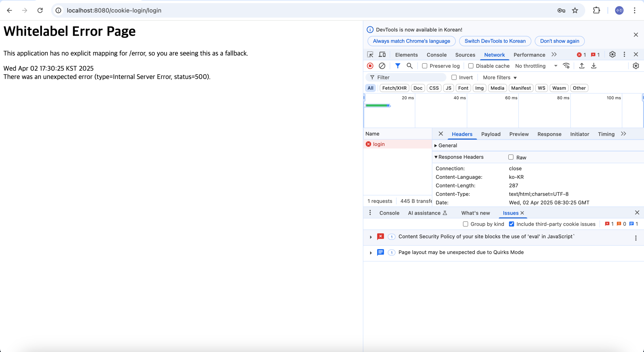Click Switch DevTools to Korean button
Viewport: 644px width, 352px height.
(495, 41)
